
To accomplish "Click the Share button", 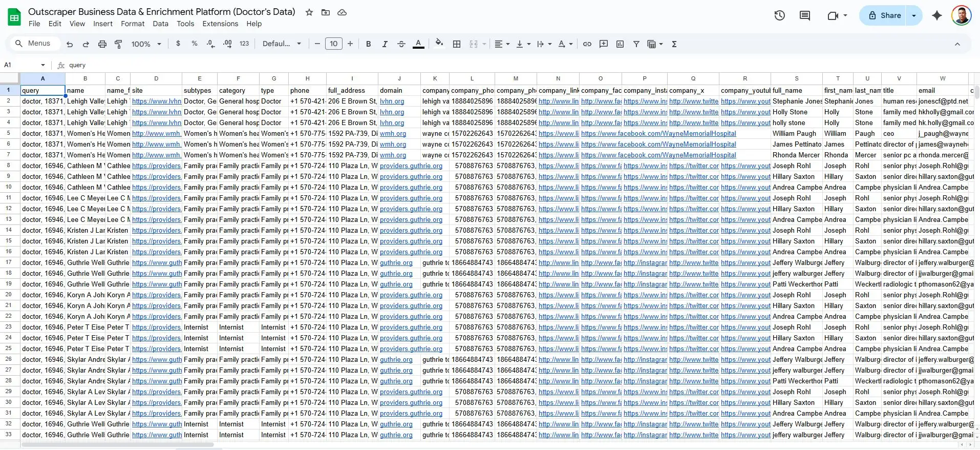I will coord(884,15).
